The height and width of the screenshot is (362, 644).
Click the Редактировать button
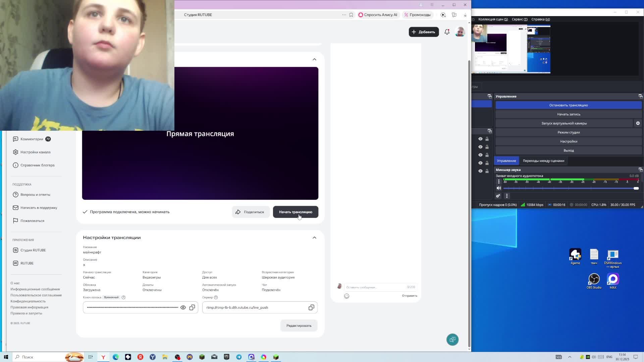click(x=299, y=325)
